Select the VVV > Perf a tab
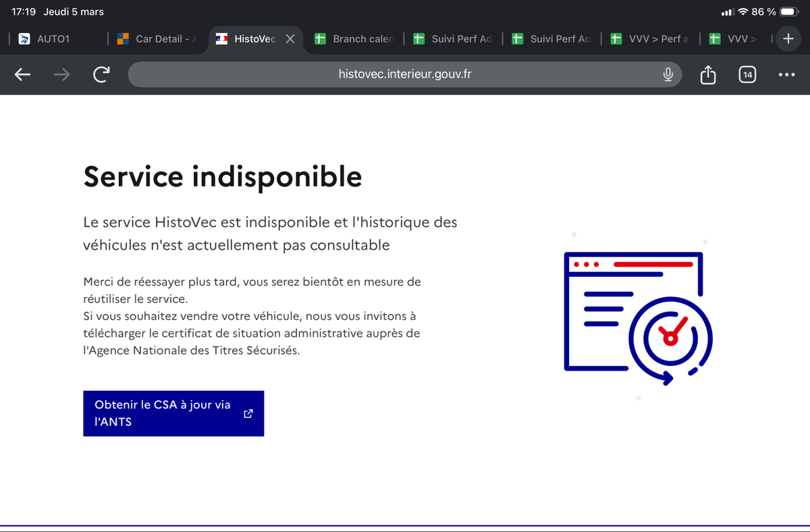Screen dimensions: 810x532 (x=651, y=39)
